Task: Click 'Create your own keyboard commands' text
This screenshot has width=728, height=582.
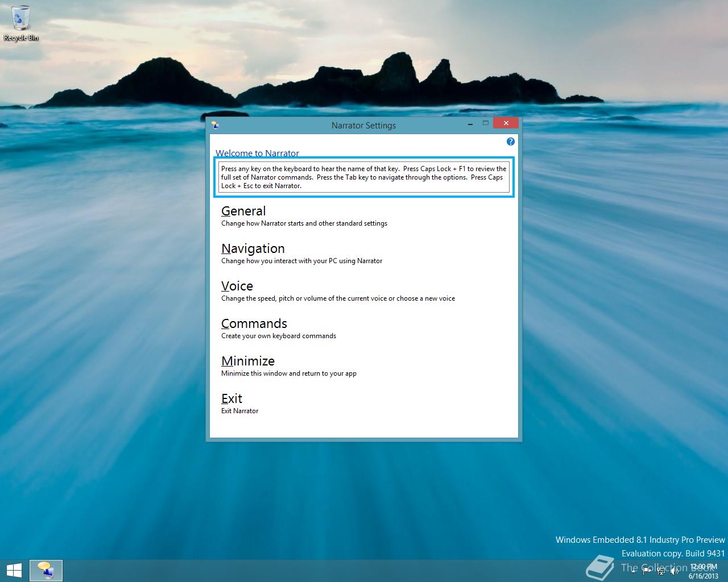Action: pyautogui.click(x=279, y=336)
